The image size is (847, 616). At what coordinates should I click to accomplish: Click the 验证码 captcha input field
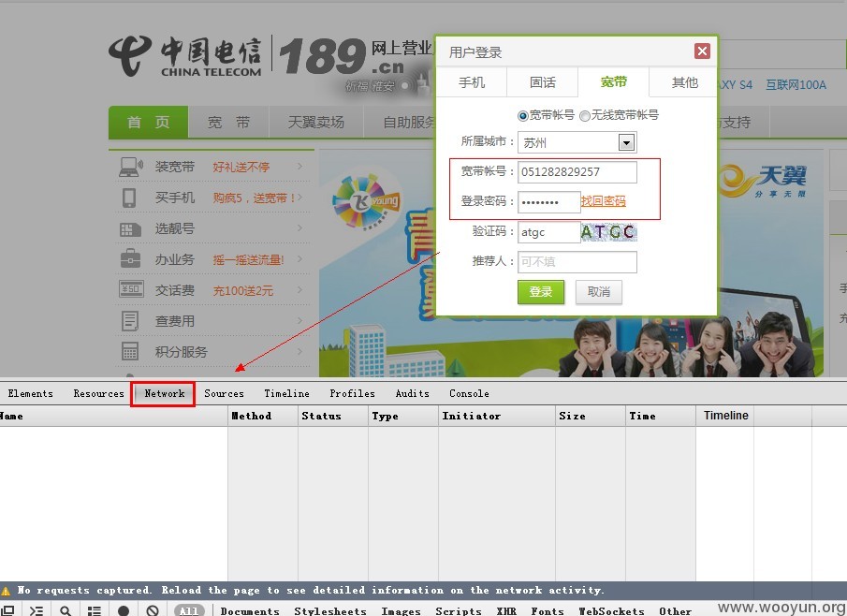[548, 232]
